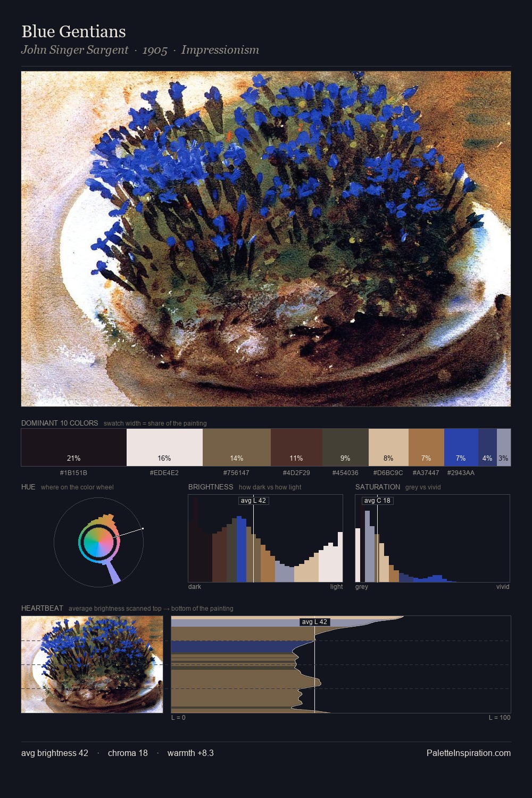Image resolution: width=532 pixels, height=798 pixels.
Task: Click the HEARTBEAT section heading
Action: click(42, 608)
